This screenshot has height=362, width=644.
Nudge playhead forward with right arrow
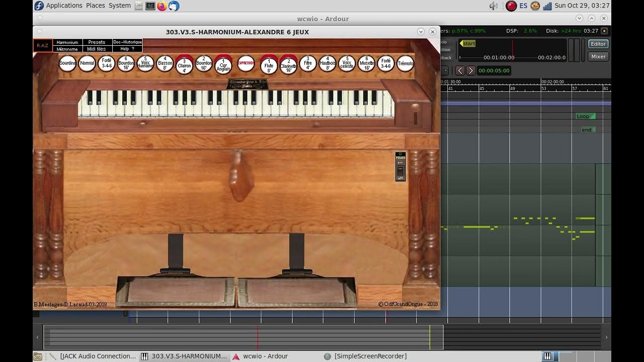[x=470, y=71]
